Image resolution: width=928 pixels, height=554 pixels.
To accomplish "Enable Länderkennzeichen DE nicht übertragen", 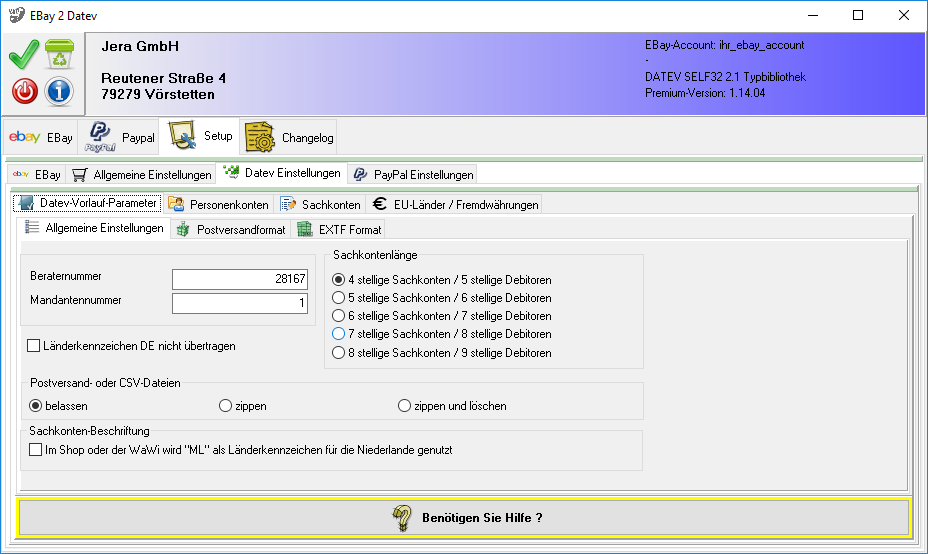I will point(34,346).
